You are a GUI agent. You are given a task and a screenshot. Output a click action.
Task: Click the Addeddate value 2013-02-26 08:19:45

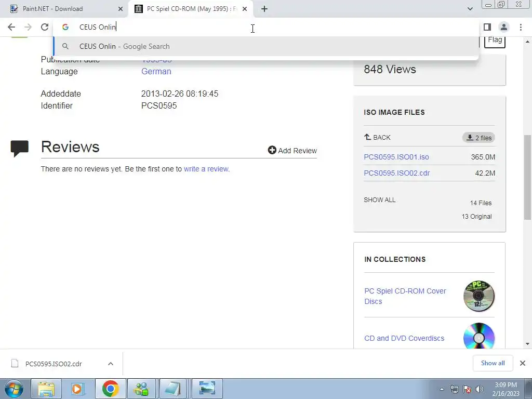179,94
